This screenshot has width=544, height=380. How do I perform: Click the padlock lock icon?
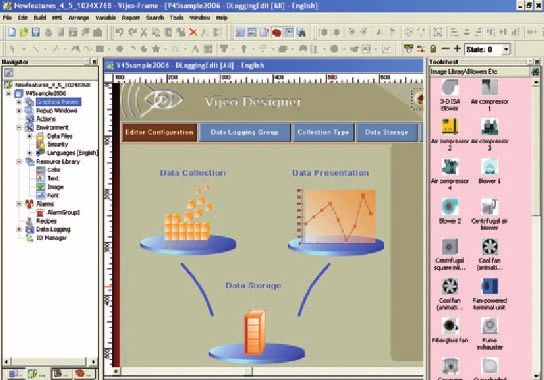pos(433,49)
